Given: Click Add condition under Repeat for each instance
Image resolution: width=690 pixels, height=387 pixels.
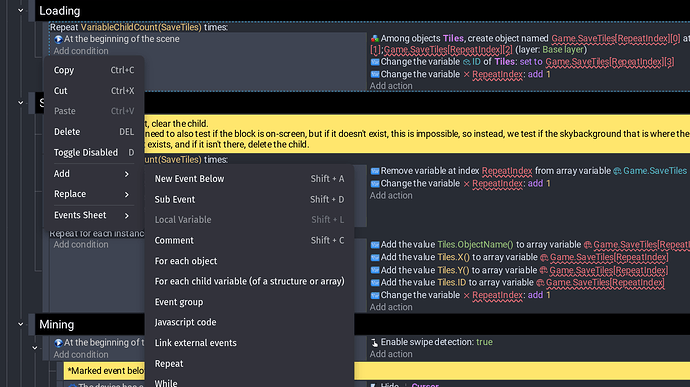Looking at the screenshot, I should pyautogui.click(x=81, y=244).
